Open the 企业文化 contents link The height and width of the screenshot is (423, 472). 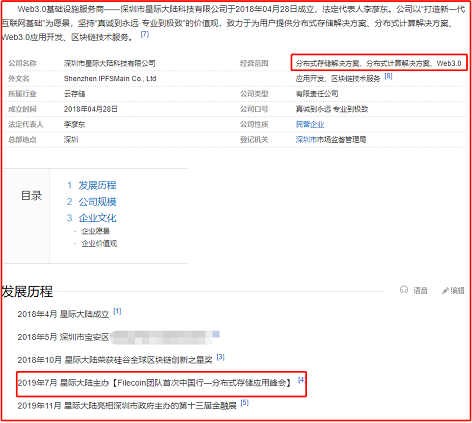tap(97, 218)
